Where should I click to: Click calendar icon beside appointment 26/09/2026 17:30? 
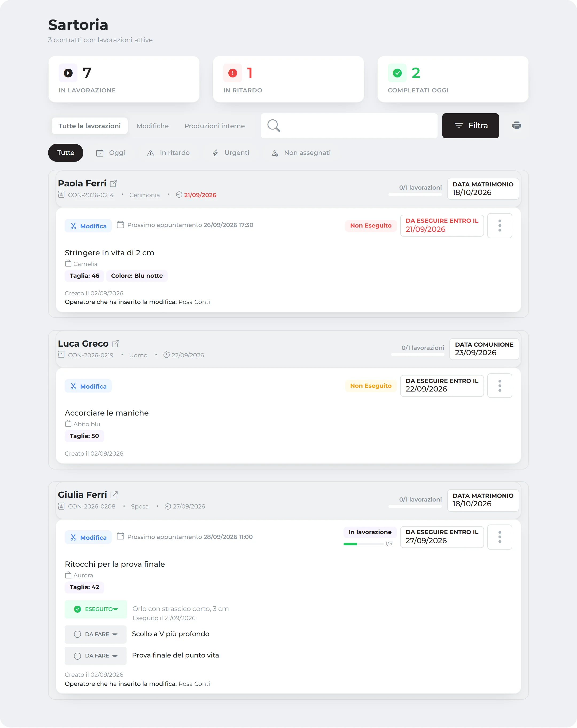(120, 225)
